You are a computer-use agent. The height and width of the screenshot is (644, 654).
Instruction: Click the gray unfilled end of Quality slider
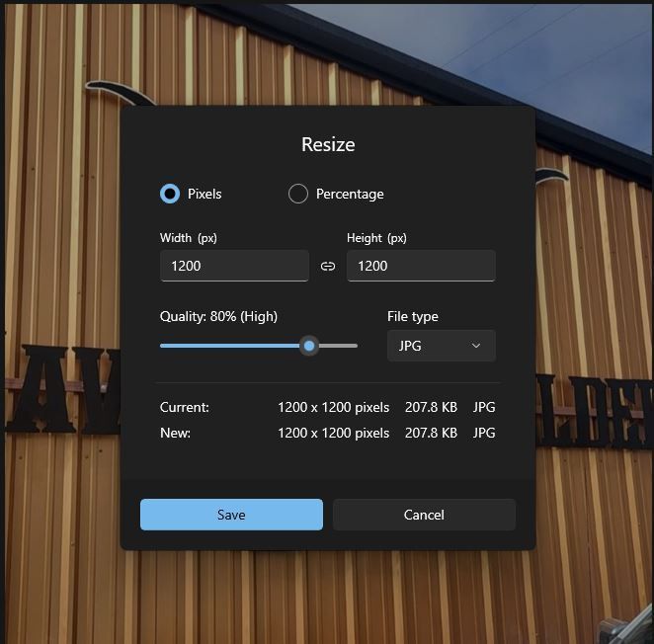coord(339,346)
